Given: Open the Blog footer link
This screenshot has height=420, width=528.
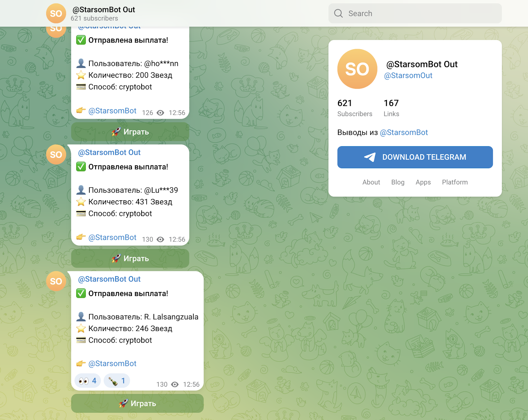Looking at the screenshot, I should tap(398, 182).
